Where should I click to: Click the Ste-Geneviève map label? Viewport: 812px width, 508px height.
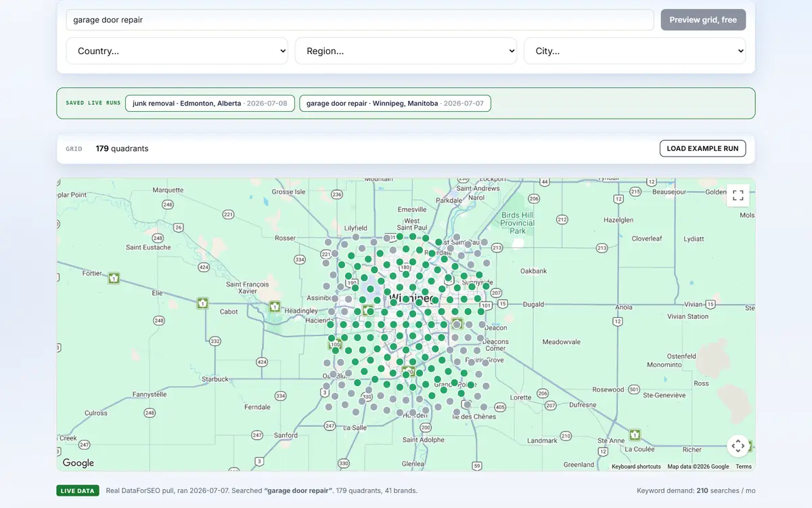pyautogui.click(x=664, y=395)
